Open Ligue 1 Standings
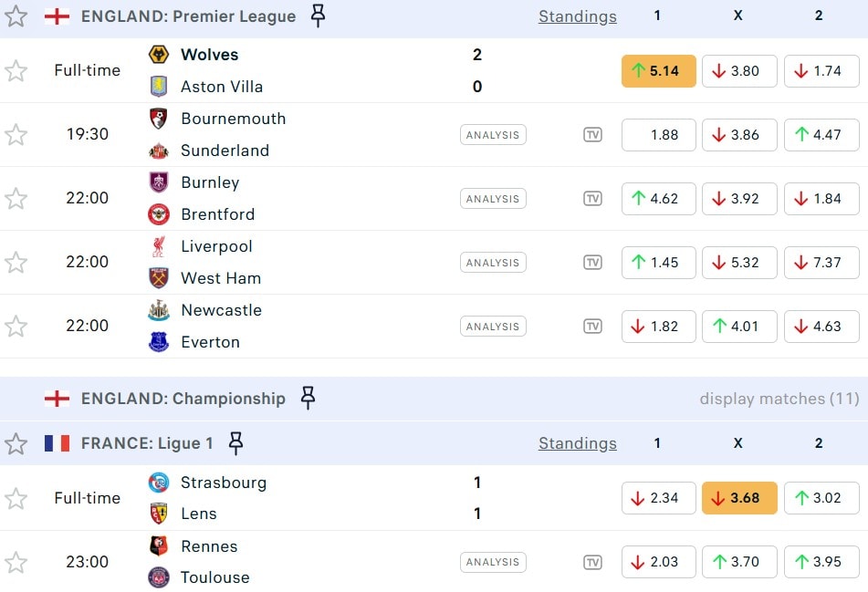Viewport: 868px width, 592px height. pos(577,443)
